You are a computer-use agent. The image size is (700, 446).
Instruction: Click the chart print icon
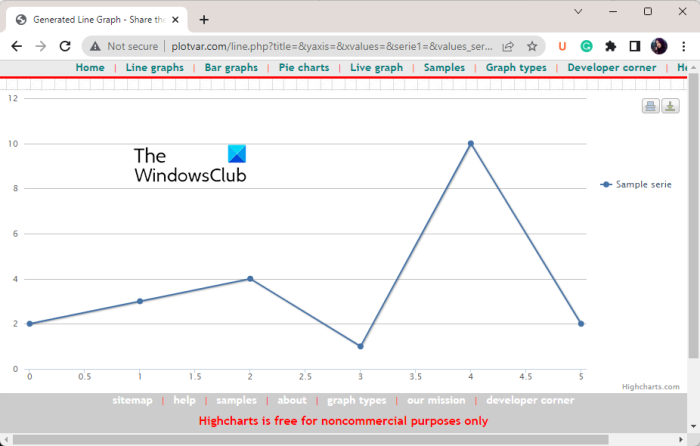(x=650, y=106)
